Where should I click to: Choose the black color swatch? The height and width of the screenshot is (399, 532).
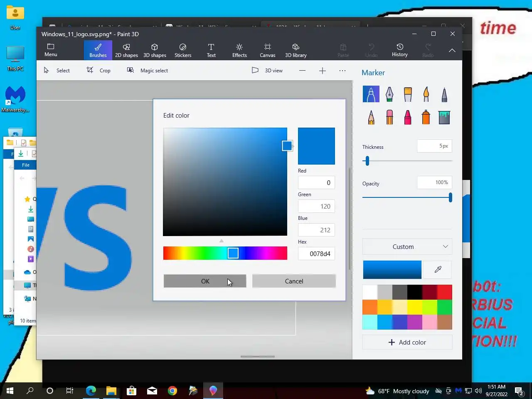click(x=415, y=292)
